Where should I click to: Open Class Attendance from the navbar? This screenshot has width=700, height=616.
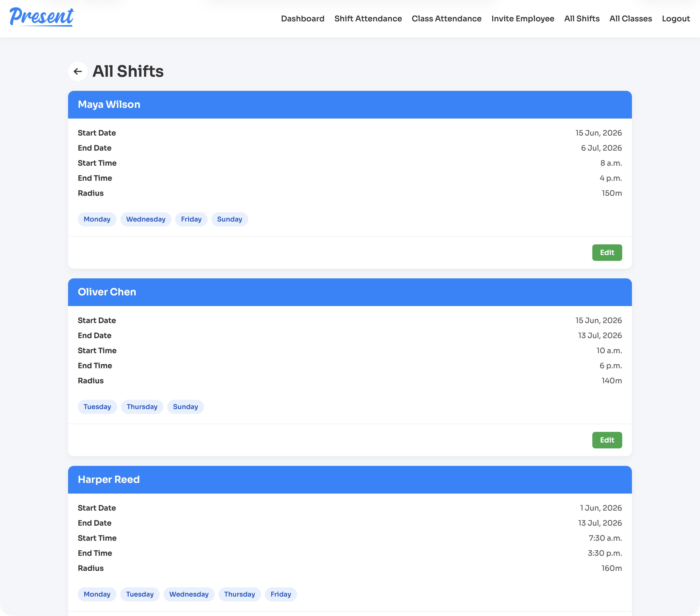tap(446, 18)
